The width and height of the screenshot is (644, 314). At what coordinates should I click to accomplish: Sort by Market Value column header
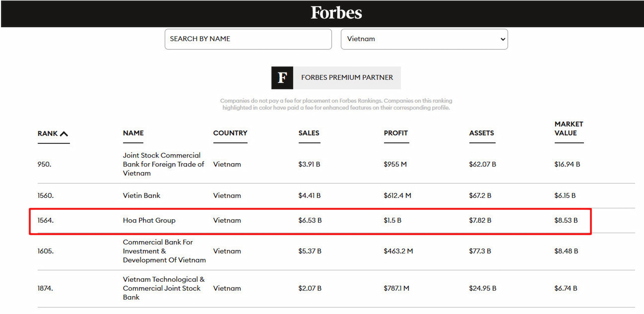[569, 128]
